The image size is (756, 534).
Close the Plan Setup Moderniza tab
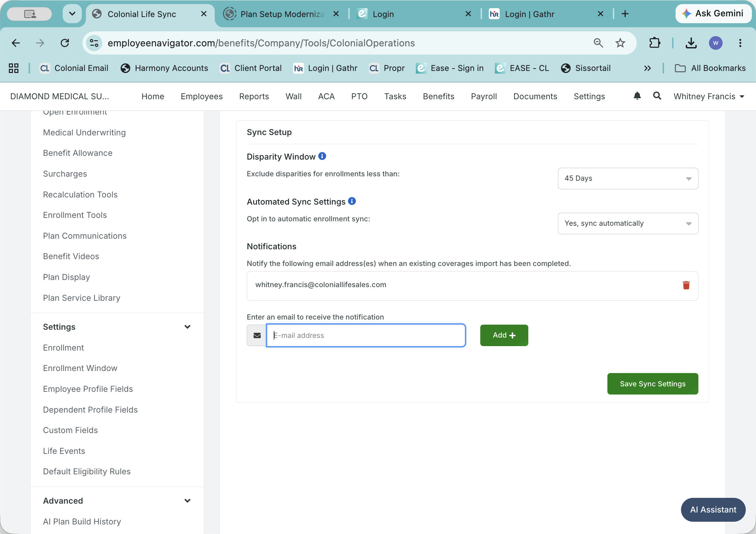tap(336, 14)
